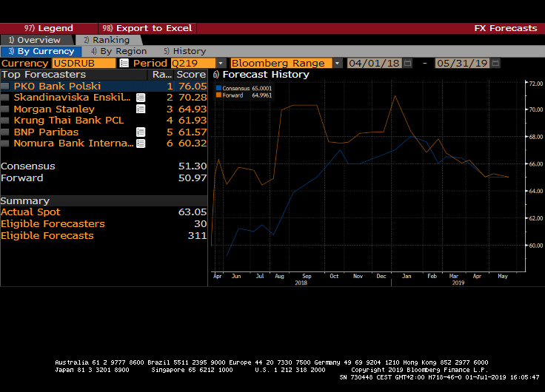
Task: Open details icon for Morgan Stanley
Action: coord(141,109)
